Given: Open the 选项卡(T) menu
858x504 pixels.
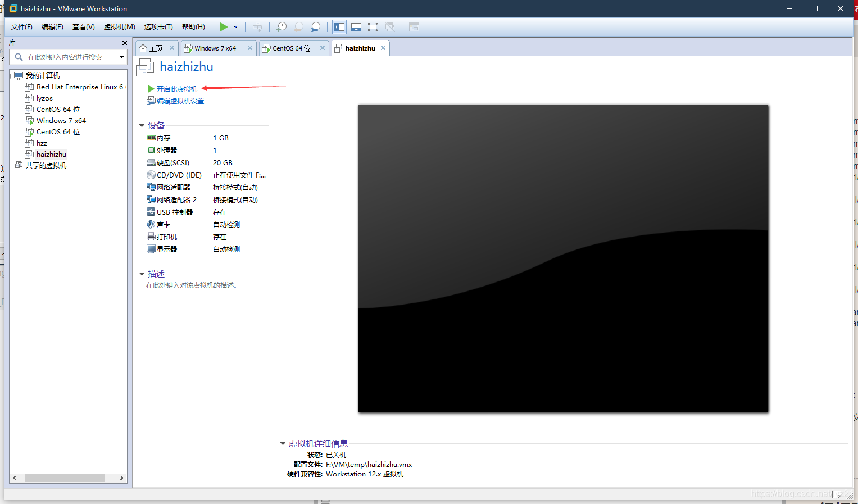Looking at the screenshot, I should (x=158, y=27).
